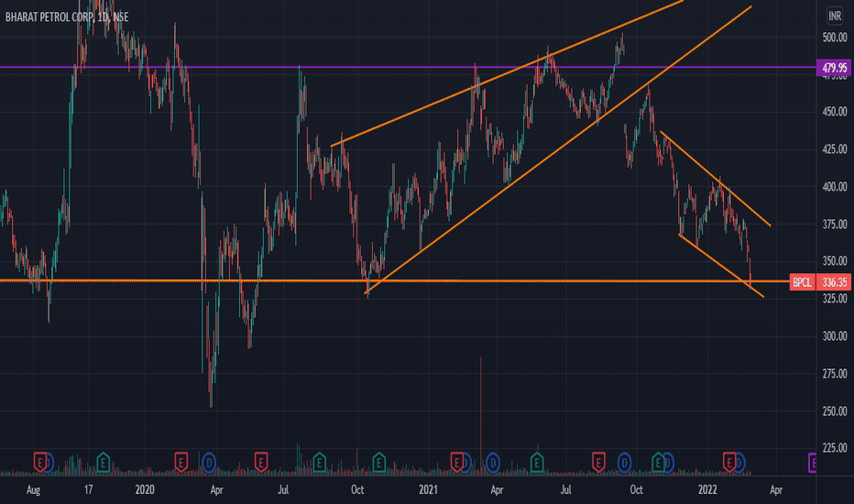Open blue dividend marker beside 2022 red earnings marker

(740, 463)
